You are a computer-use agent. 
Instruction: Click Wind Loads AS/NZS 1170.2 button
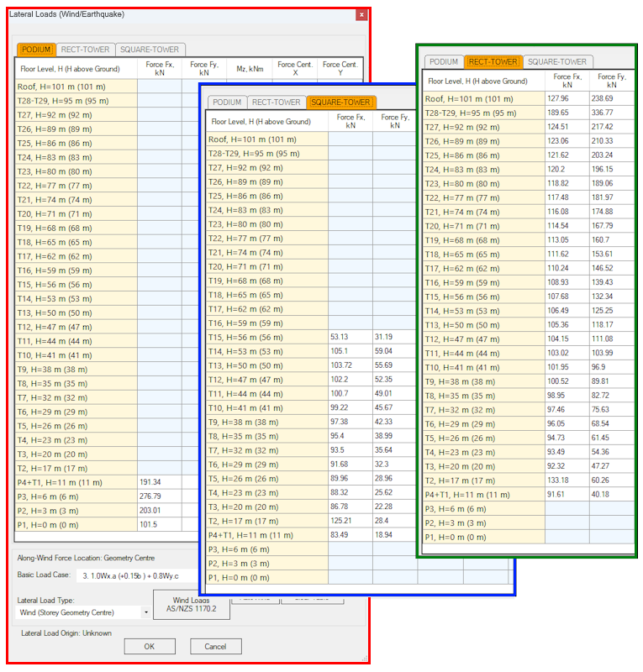point(192,605)
